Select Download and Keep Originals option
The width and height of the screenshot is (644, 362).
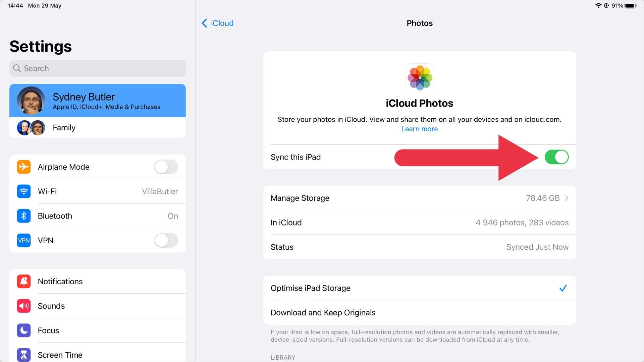(323, 312)
